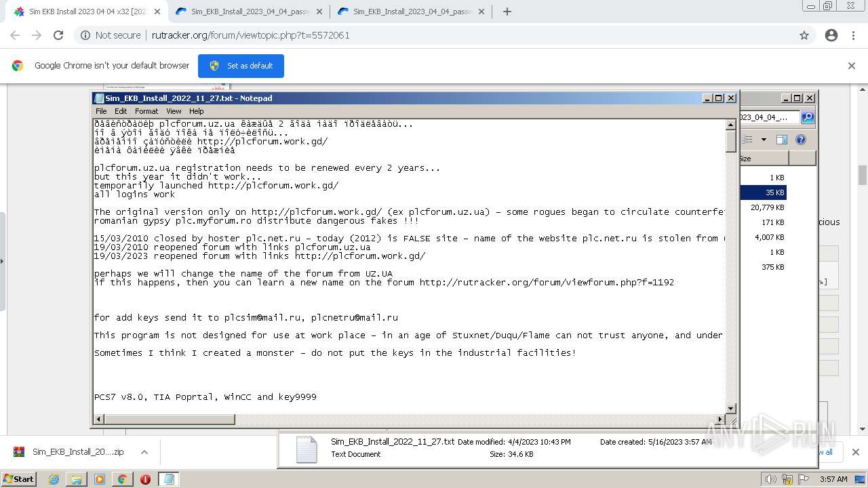
Task: Click the Sim_EKB_Install_2022_11_27.txt name in details pane
Action: 393,441
